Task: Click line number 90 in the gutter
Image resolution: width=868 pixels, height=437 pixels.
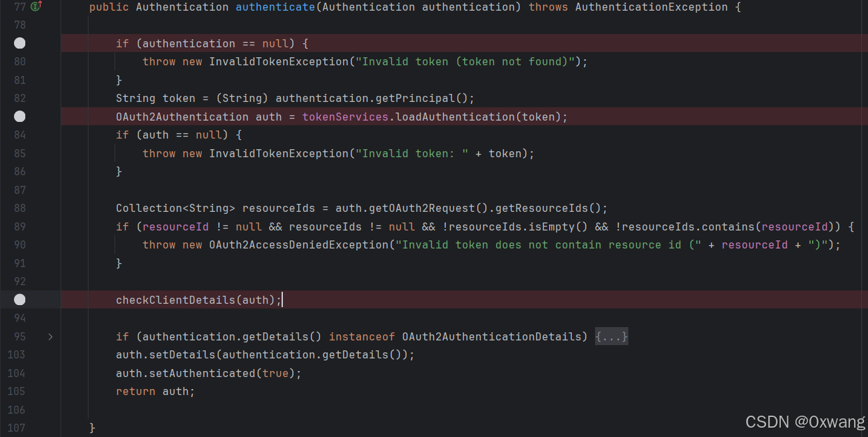Action: coord(19,244)
